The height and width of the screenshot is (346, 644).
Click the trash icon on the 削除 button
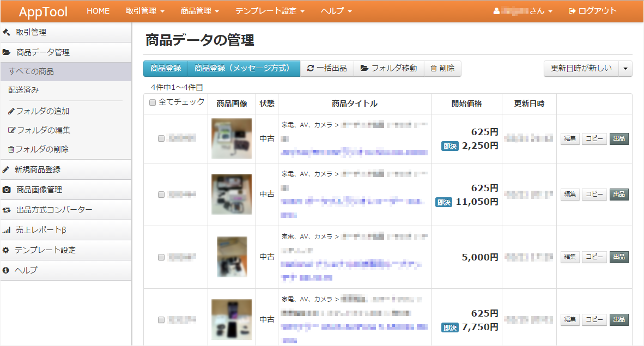point(434,69)
